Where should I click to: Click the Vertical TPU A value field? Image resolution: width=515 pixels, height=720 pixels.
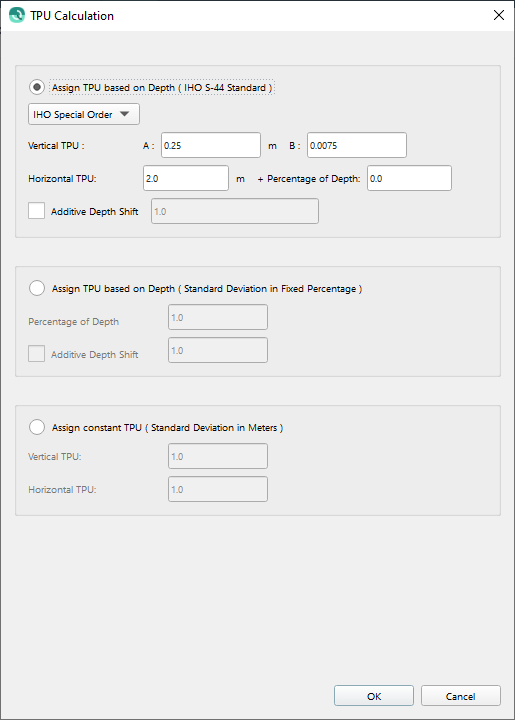pos(211,145)
